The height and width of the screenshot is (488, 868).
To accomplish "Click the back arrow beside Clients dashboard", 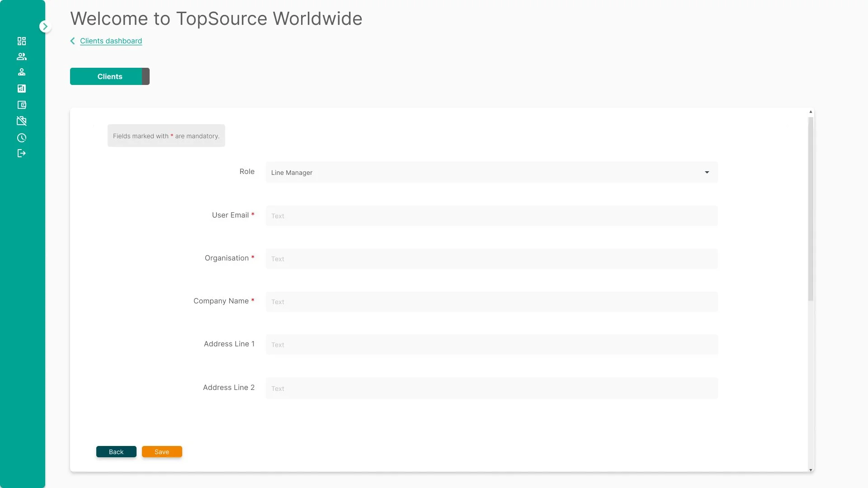I will click(x=73, y=41).
